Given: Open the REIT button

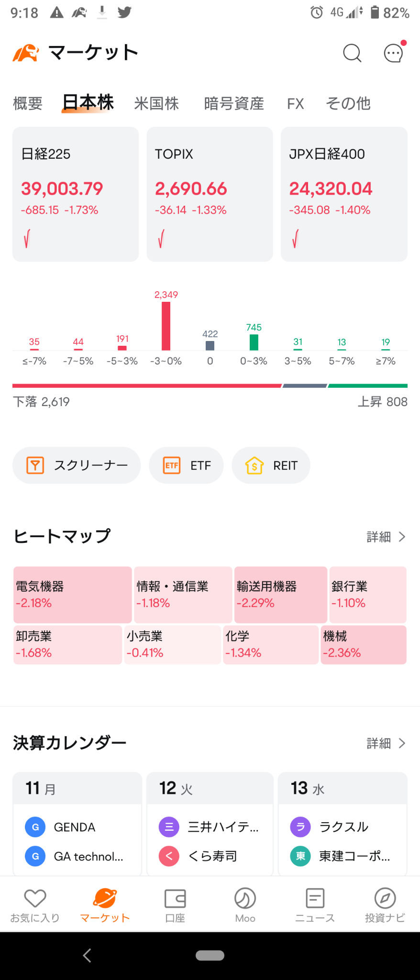Looking at the screenshot, I should point(271,465).
